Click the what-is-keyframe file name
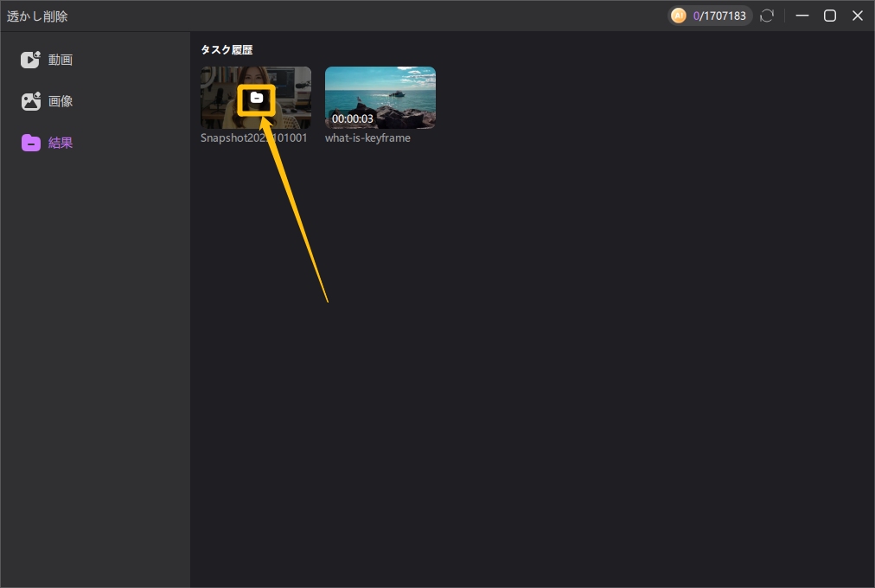The height and width of the screenshot is (588, 875). click(x=367, y=138)
